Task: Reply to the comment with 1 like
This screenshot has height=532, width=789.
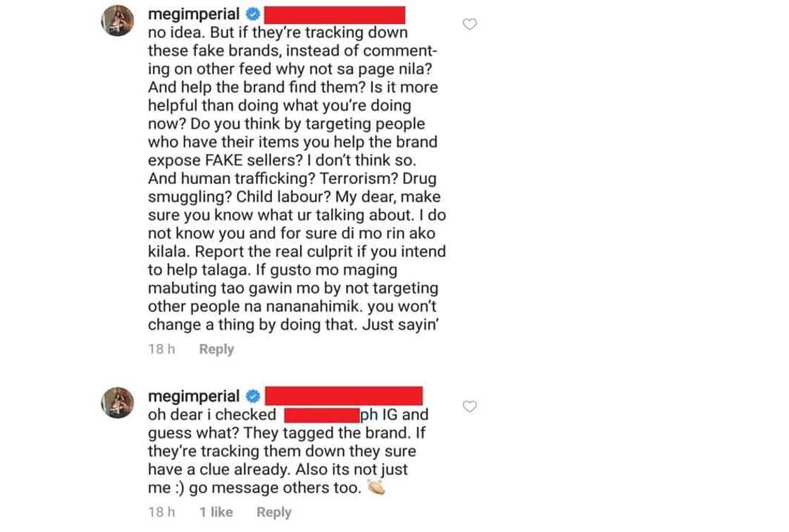Action: coord(274,512)
